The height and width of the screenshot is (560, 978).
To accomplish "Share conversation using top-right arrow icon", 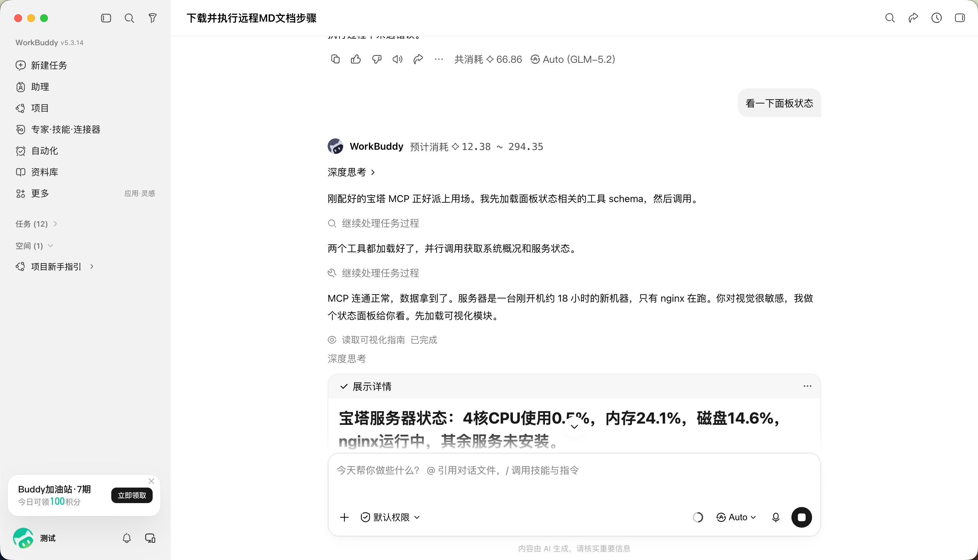I will [913, 18].
